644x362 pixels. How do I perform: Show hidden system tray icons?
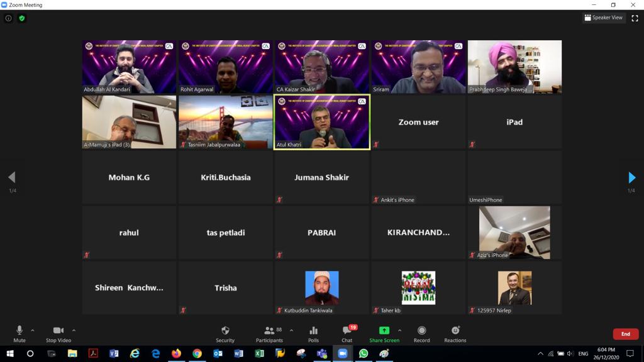[540, 353]
